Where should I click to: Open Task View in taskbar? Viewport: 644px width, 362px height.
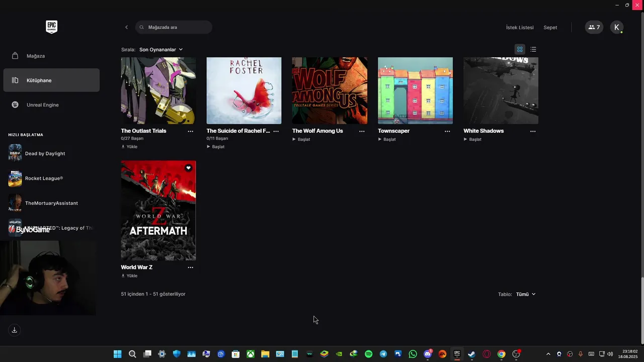tap(147, 354)
